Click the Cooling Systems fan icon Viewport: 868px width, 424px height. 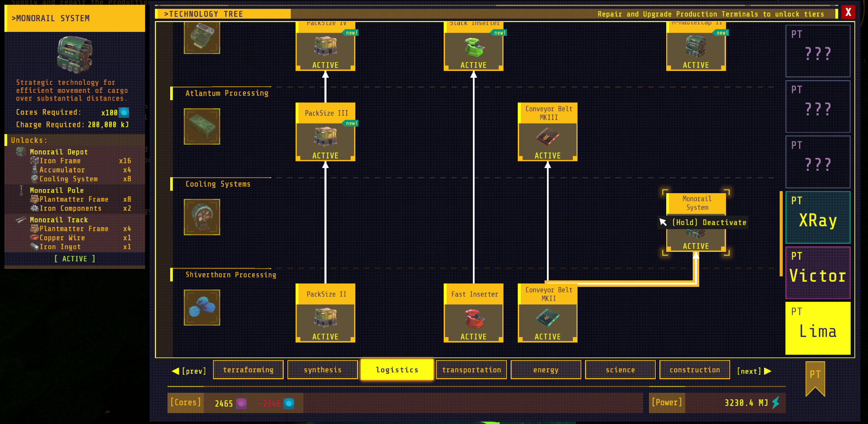(x=201, y=217)
